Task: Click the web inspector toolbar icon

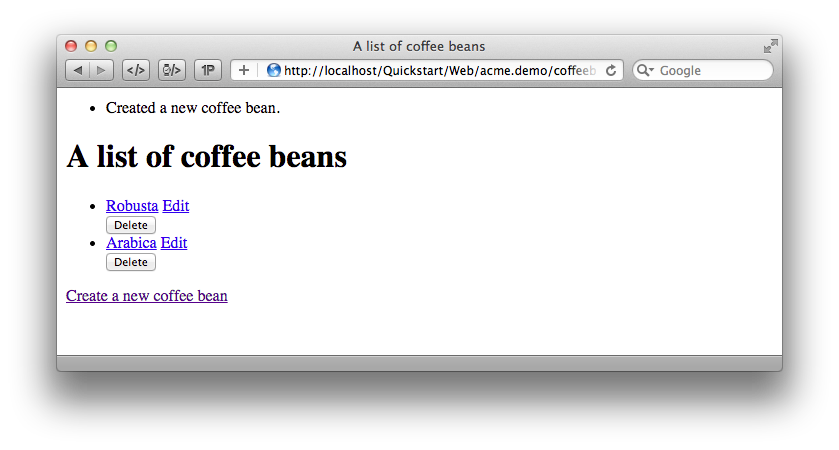Action: pos(172,71)
